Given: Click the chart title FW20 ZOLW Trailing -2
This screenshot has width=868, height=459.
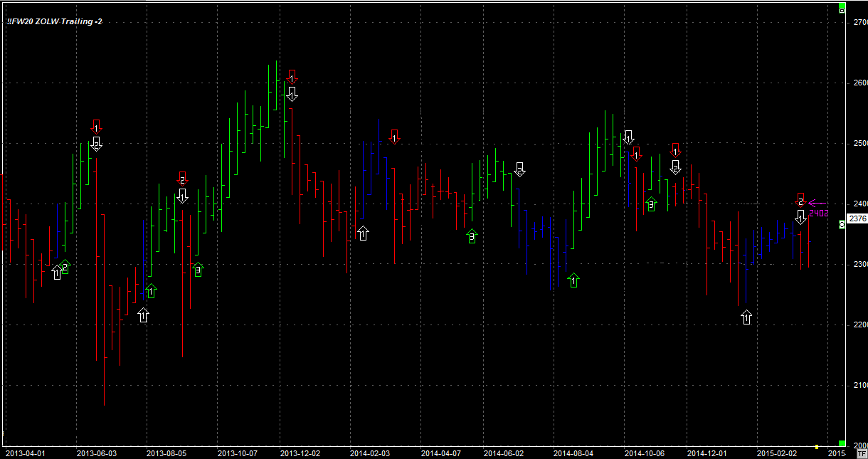Looking at the screenshot, I should click(x=54, y=21).
